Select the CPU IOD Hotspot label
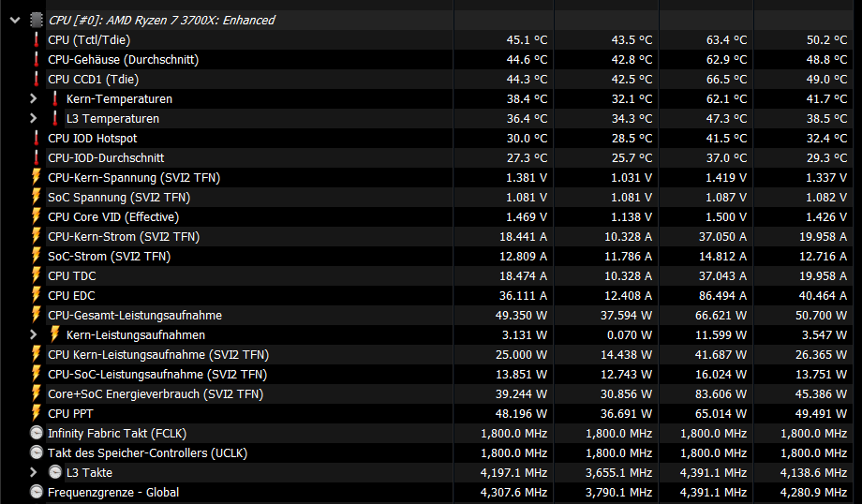 [93, 139]
